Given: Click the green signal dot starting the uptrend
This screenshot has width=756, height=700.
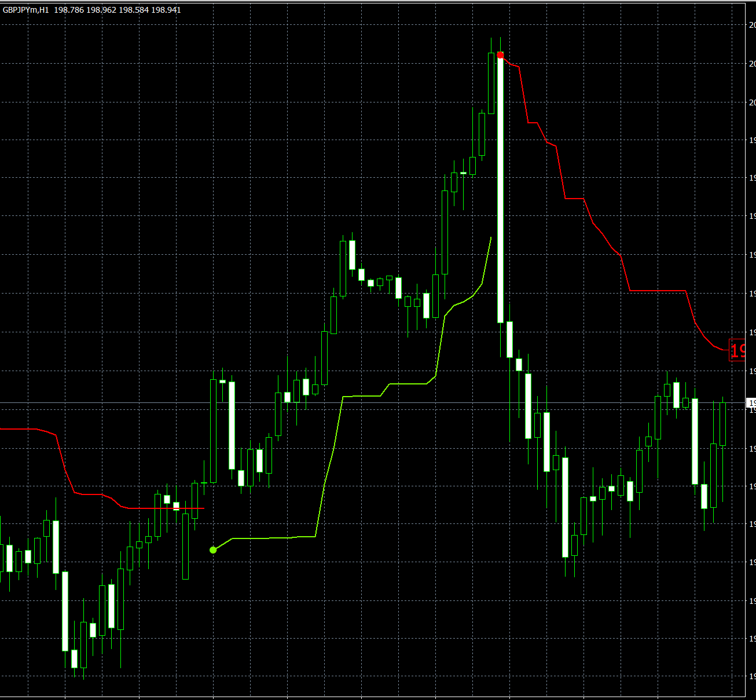Looking at the screenshot, I should (x=213, y=549).
